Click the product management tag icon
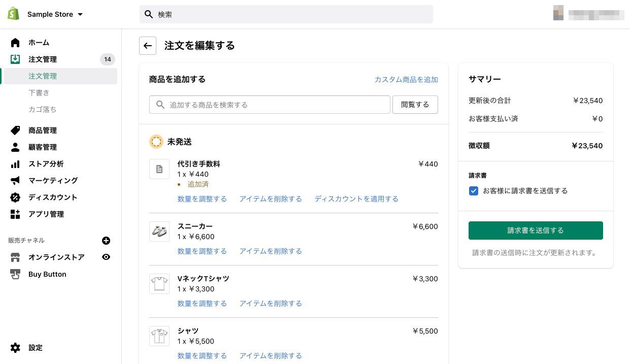 [15, 130]
